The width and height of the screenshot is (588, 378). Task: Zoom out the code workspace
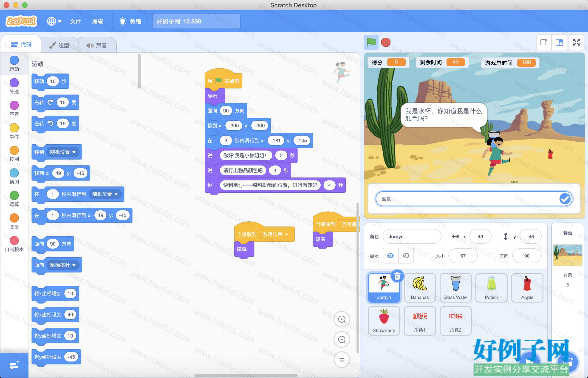(342, 339)
